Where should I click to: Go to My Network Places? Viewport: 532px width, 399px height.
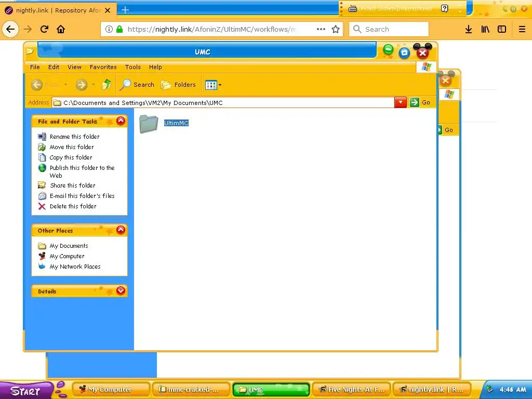pos(75,267)
